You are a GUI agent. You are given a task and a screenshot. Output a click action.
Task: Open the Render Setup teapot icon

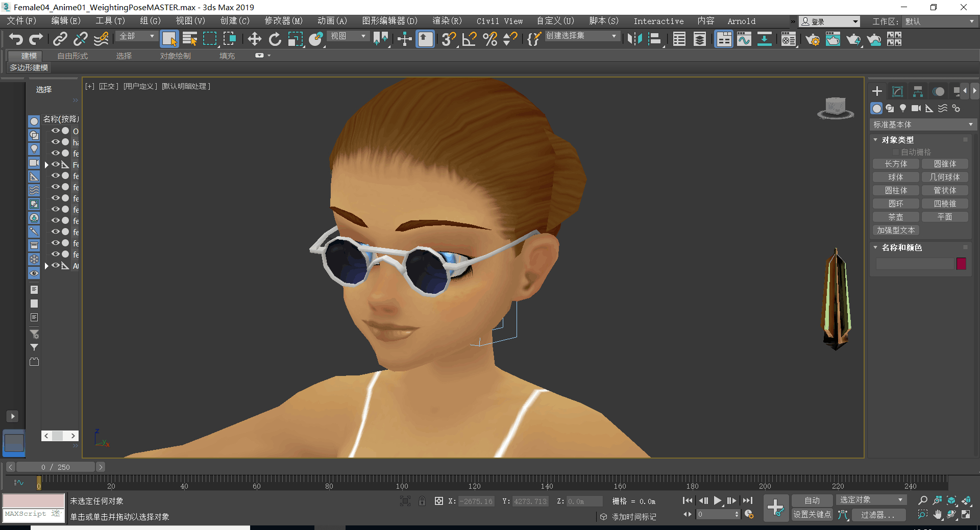click(x=812, y=39)
